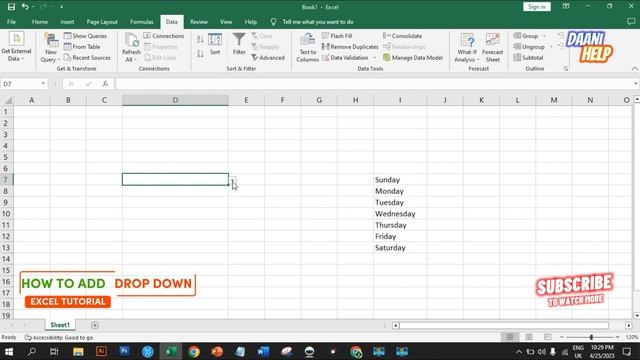This screenshot has height=360, width=640.
Task: Click the Save icon in title bar
Action: tap(11, 7)
